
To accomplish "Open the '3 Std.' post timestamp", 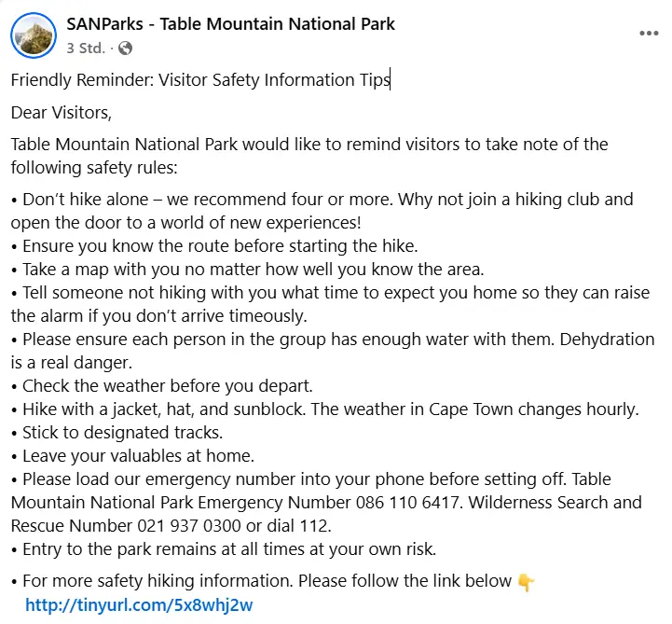I will click(x=86, y=48).
